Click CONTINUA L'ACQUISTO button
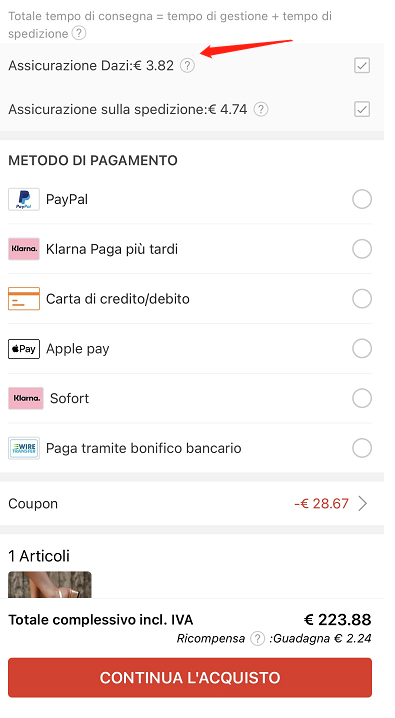 pyautogui.click(x=190, y=678)
